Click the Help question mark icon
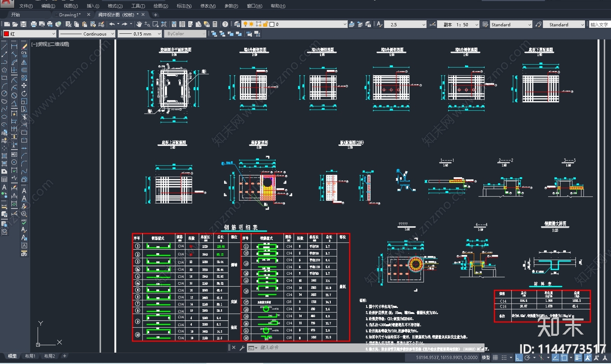The width and height of the screenshot is (611, 364). point(225,24)
